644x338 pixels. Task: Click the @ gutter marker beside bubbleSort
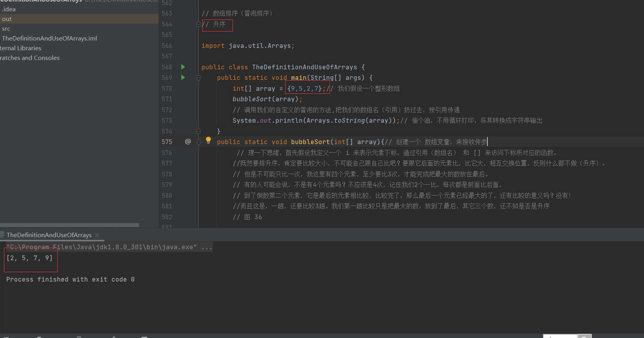coord(188,142)
